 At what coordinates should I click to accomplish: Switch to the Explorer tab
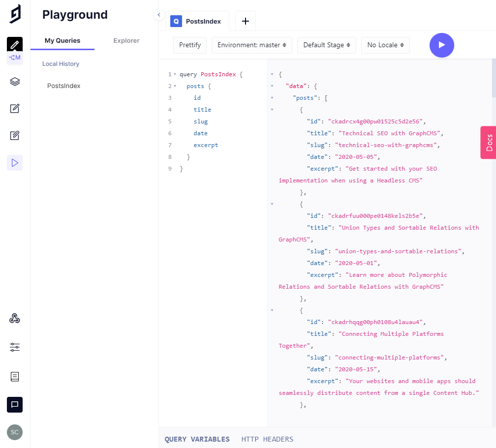pyautogui.click(x=126, y=41)
